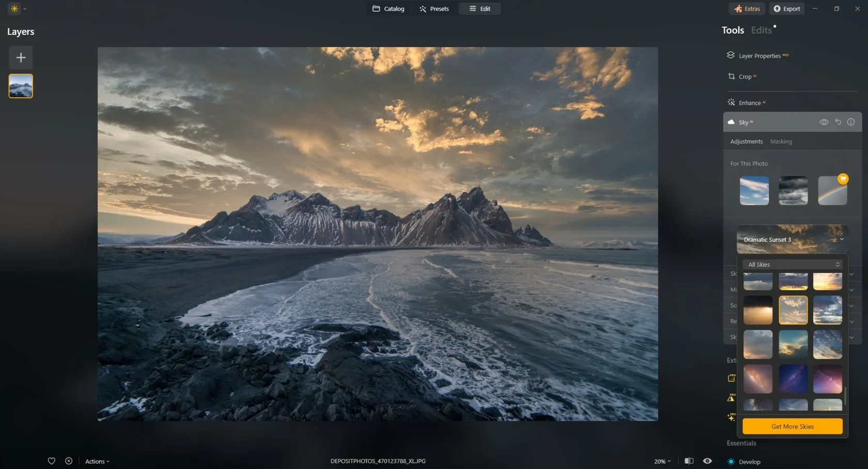
Task: Toggle the before/after compare view
Action: click(689, 461)
